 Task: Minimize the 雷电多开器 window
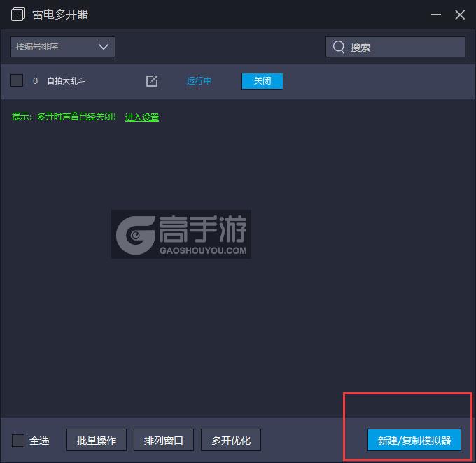click(x=436, y=15)
